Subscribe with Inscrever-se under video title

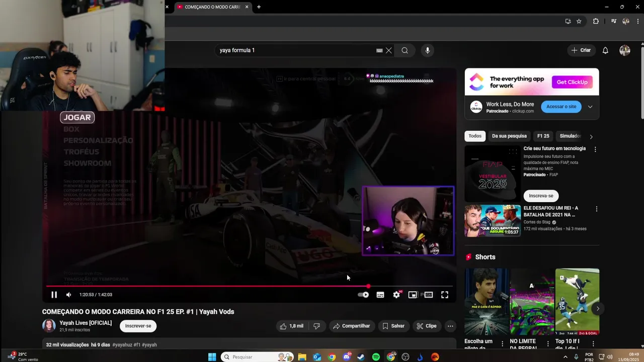tap(138, 326)
